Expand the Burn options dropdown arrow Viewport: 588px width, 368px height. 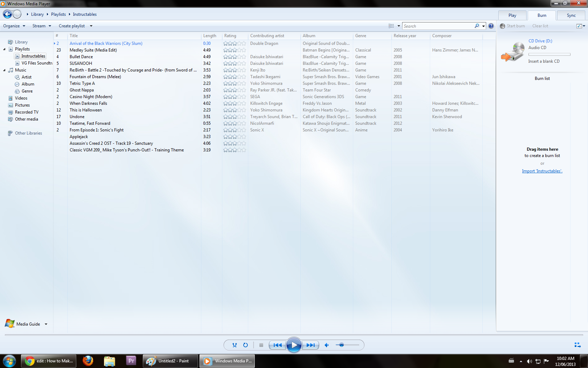tap(584, 26)
